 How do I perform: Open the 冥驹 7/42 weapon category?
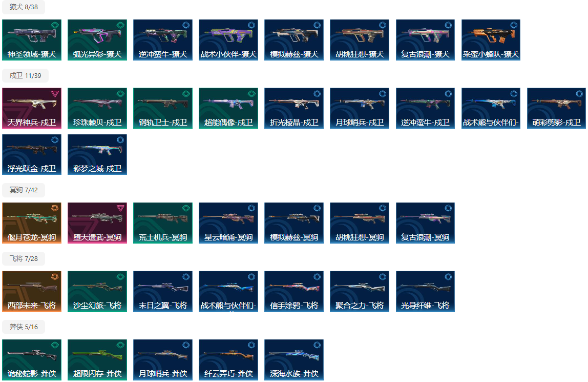[x=24, y=190]
